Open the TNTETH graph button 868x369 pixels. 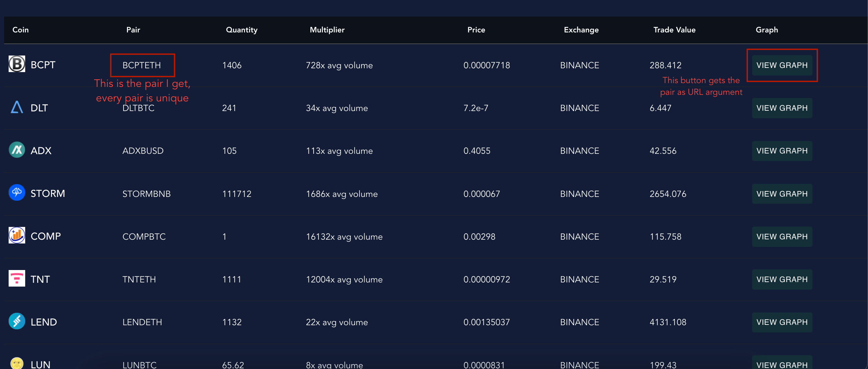[782, 279]
